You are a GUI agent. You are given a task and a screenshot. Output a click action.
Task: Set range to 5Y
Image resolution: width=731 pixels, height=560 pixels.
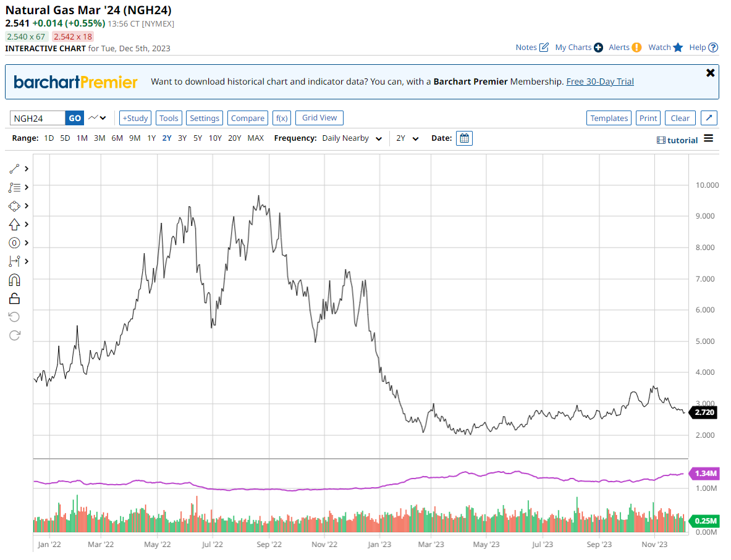pyautogui.click(x=197, y=138)
